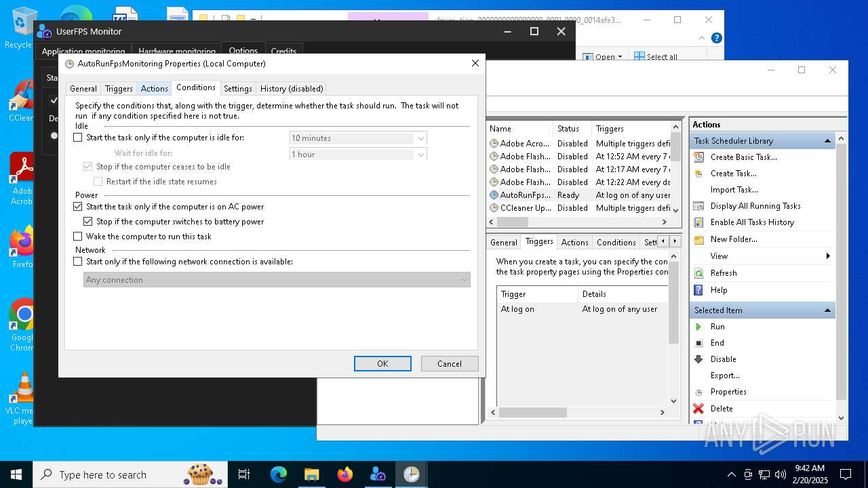Open Credits tab in UserFPS Monitor
Viewport: 868px width, 488px height.
pos(283,52)
